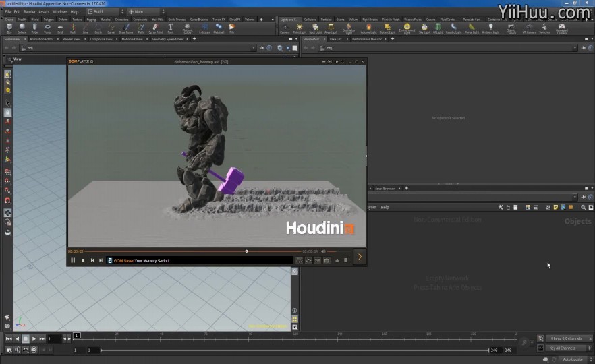The height and width of the screenshot is (364, 595).
Task: Open the Windows menu
Action: coord(59,11)
